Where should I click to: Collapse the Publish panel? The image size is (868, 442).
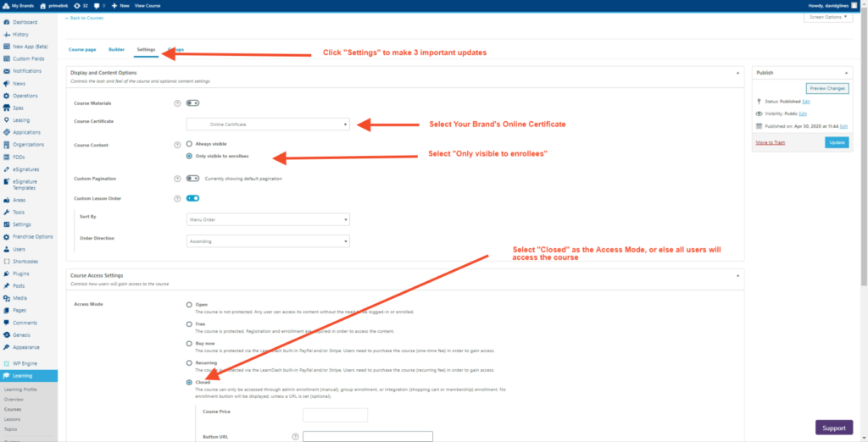846,73
